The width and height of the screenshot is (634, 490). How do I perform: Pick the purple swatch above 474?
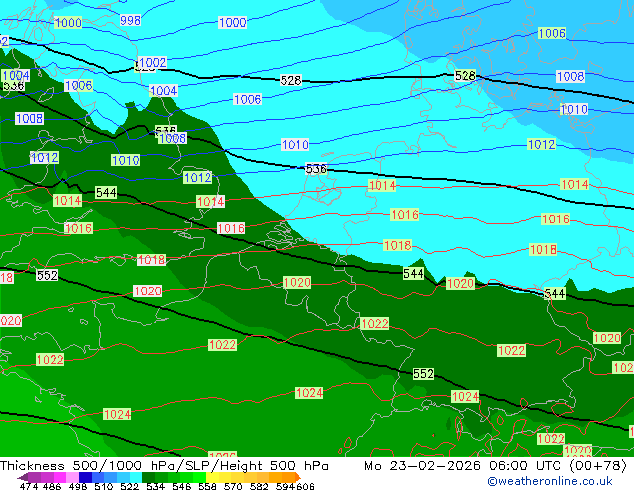tap(34, 477)
